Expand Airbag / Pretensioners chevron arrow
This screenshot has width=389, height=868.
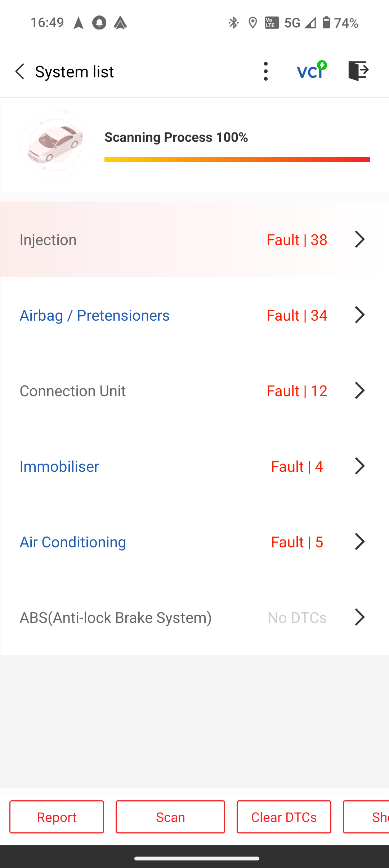pos(359,315)
